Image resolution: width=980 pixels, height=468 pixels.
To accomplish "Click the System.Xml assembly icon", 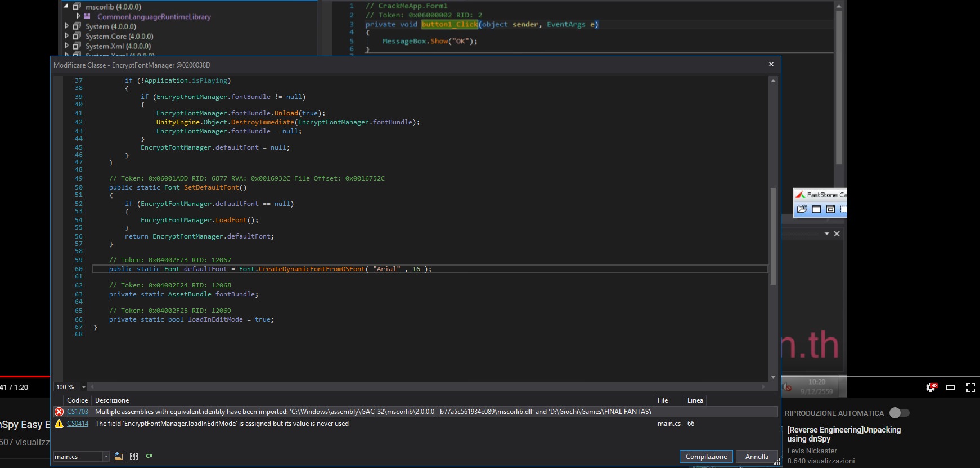I will click(x=77, y=46).
